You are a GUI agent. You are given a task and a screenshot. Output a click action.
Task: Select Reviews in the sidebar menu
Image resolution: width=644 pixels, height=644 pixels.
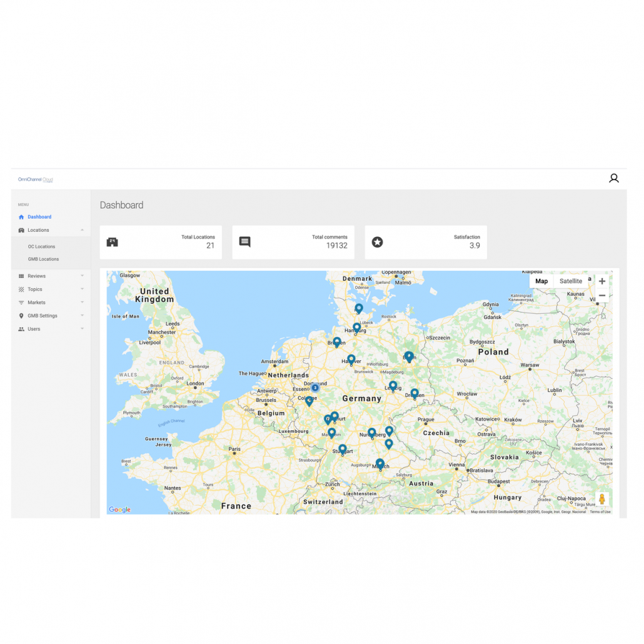[x=36, y=276]
